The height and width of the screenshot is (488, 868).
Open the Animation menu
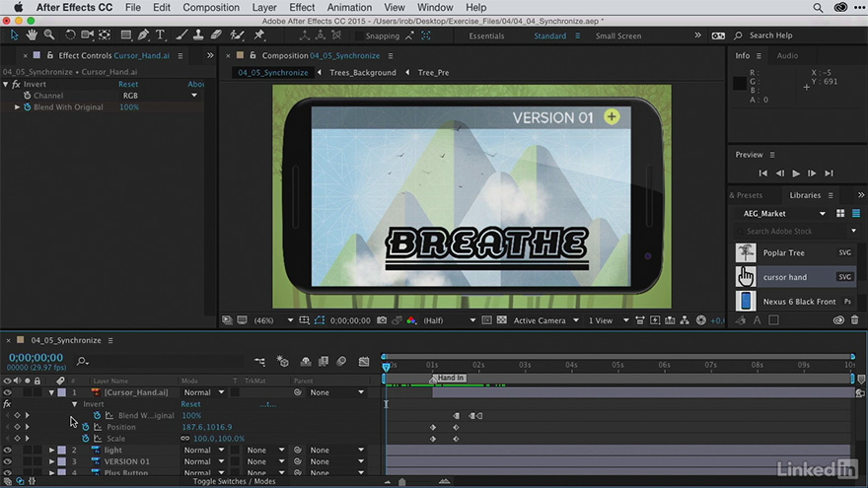(349, 8)
